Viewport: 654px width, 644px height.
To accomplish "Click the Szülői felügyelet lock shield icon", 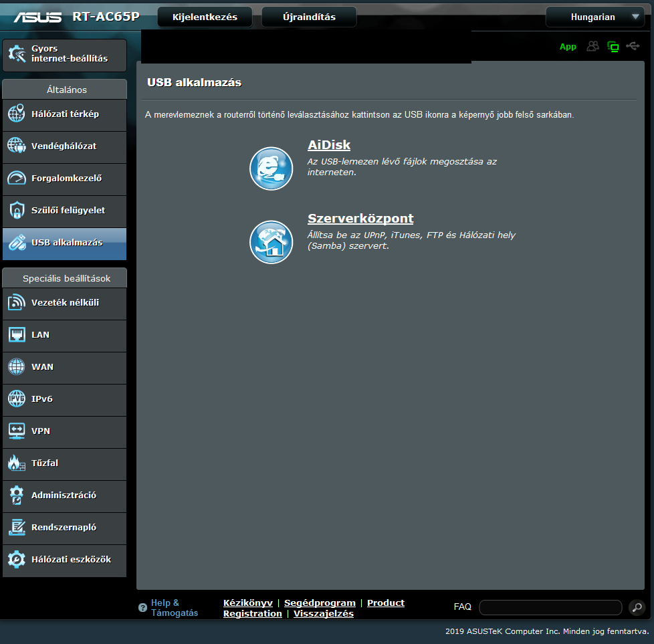I will coord(17,210).
